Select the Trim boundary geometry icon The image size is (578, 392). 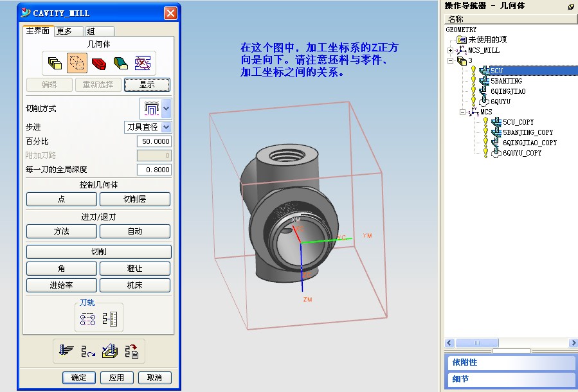(x=143, y=64)
